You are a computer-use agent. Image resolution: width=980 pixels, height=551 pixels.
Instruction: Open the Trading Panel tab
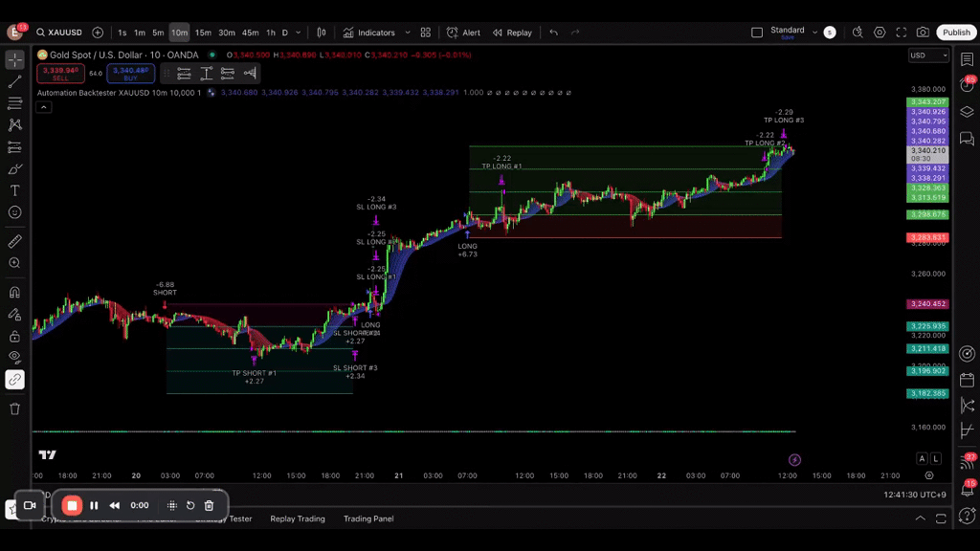click(x=368, y=518)
